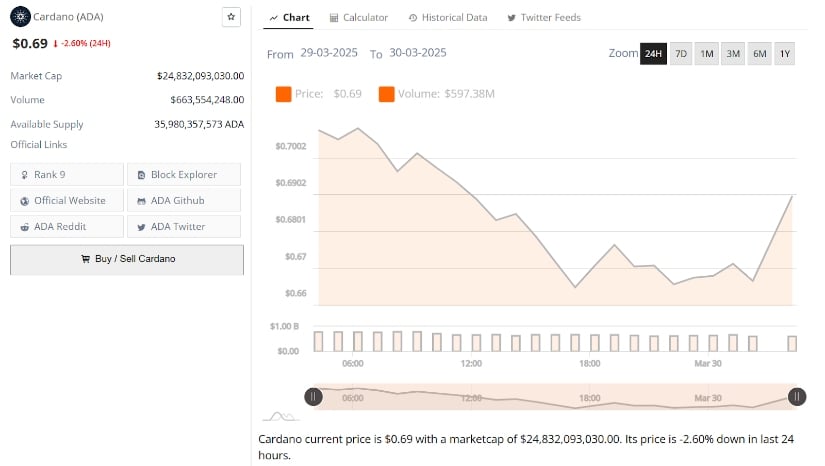Click the left range slider handle
Image resolution: width=825 pixels, height=466 pixels.
(314, 397)
